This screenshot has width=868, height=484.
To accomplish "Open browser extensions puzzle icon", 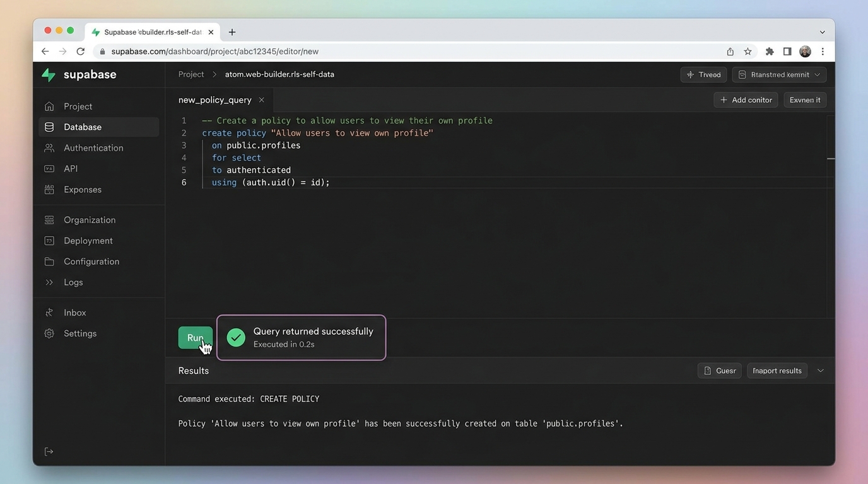I will point(769,52).
